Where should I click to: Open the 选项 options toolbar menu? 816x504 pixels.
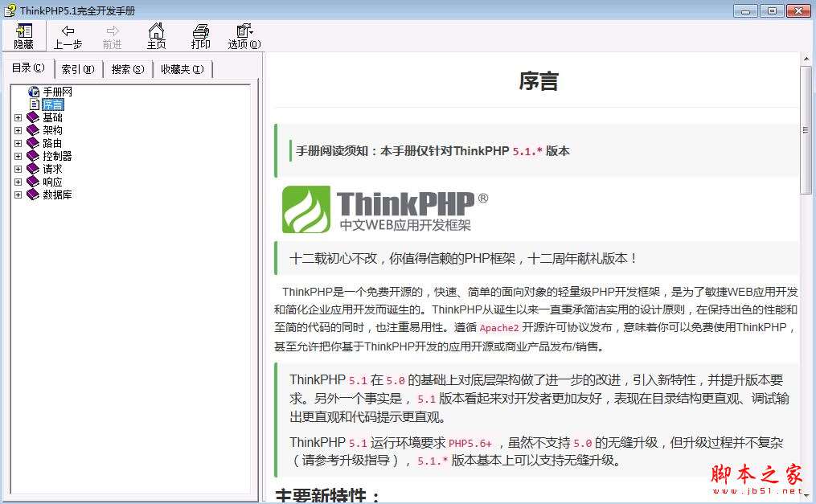coord(244,36)
